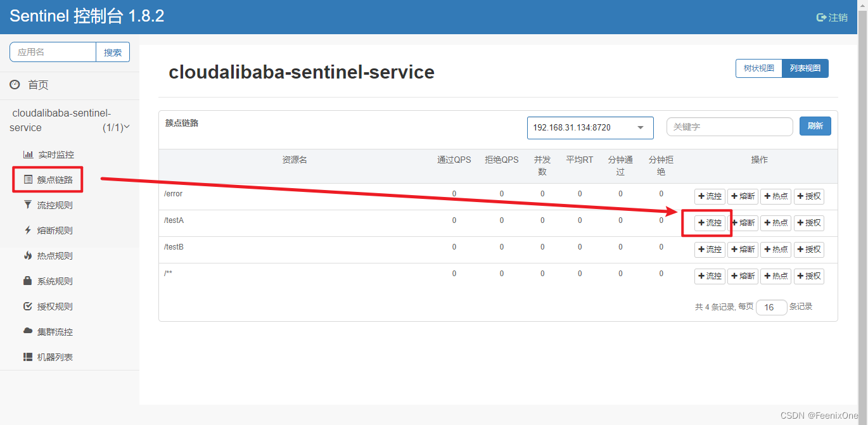Click the 平均RT column header

[580, 160]
